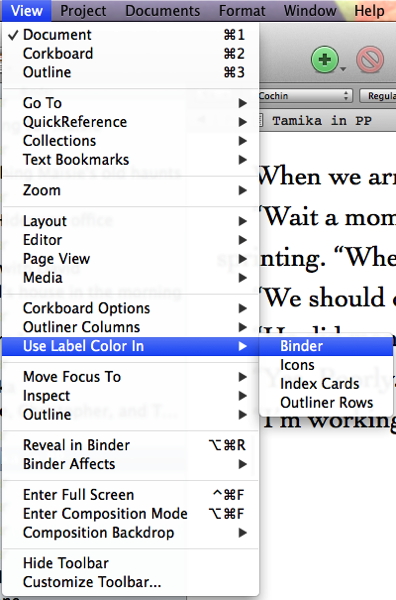Image resolution: width=396 pixels, height=600 pixels.
Task: Enable label color in Icons
Action: click(x=326, y=365)
